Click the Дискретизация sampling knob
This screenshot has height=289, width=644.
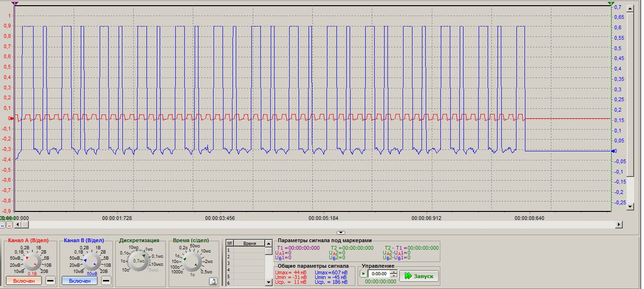click(139, 262)
